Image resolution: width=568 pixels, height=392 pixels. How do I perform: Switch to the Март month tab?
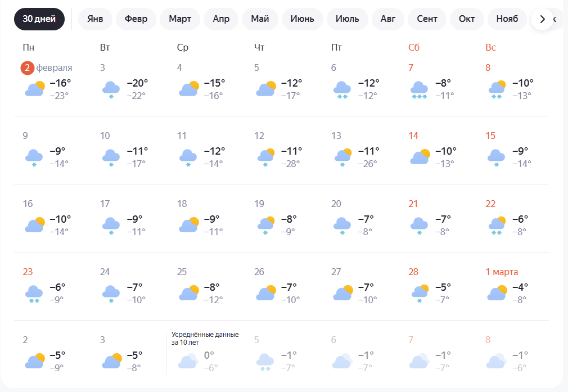click(180, 19)
